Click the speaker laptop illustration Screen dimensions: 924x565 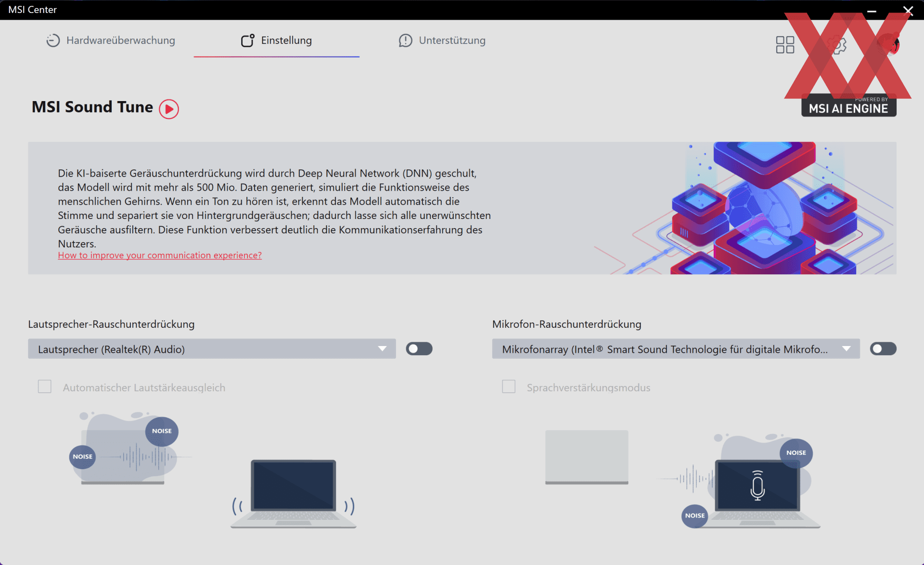coord(294,494)
